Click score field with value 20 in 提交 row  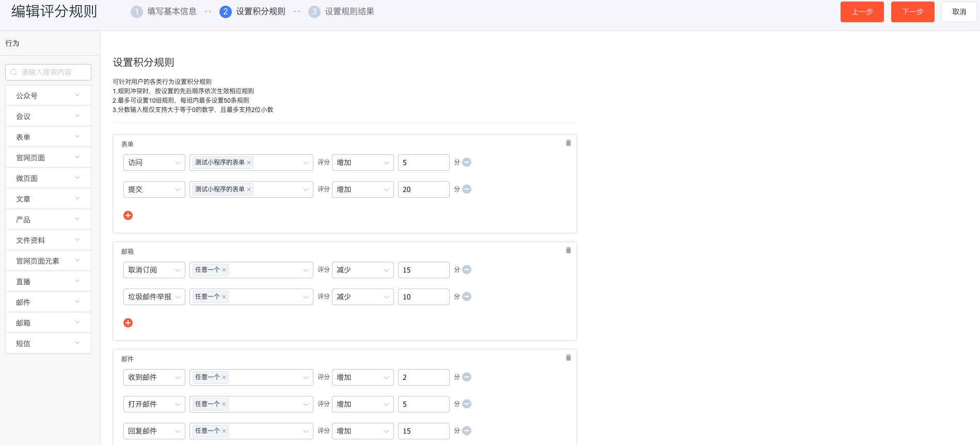click(x=424, y=189)
